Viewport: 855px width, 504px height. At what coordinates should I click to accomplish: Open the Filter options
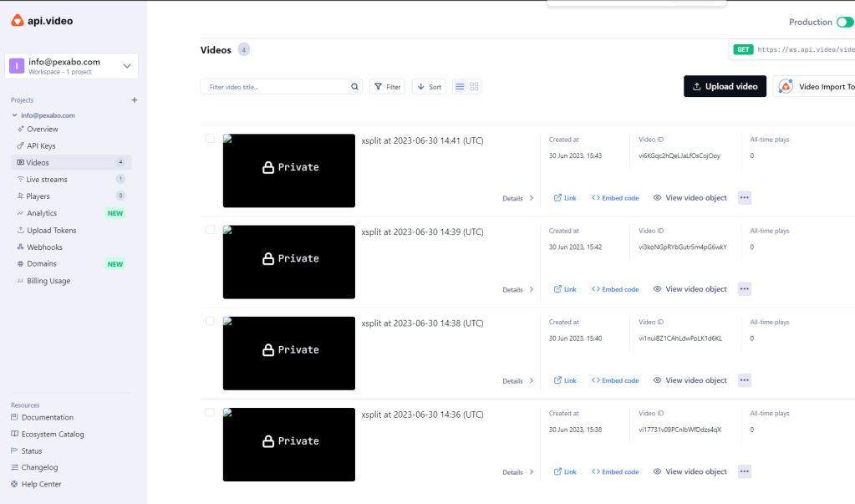pos(387,87)
